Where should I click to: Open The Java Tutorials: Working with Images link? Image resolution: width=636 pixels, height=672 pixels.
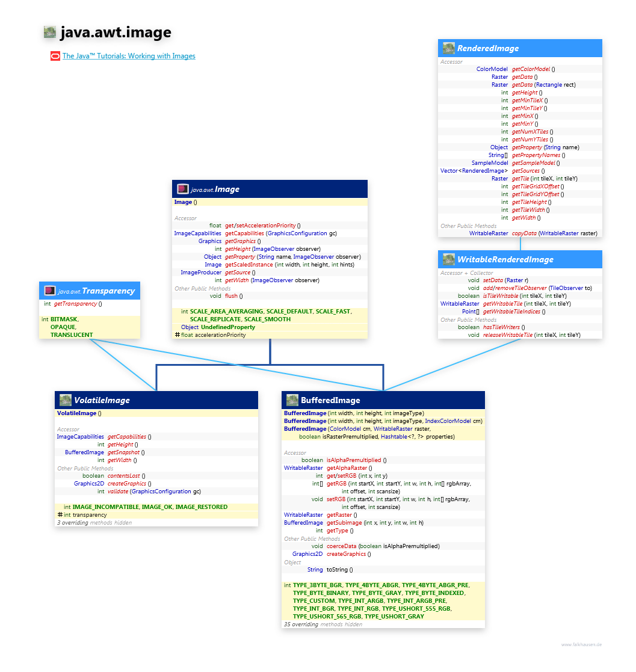[x=129, y=56]
